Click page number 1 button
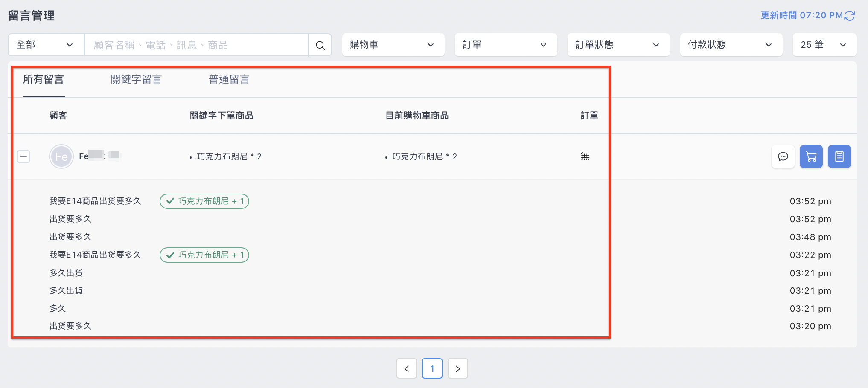This screenshot has width=868, height=388. pos(432,368)
